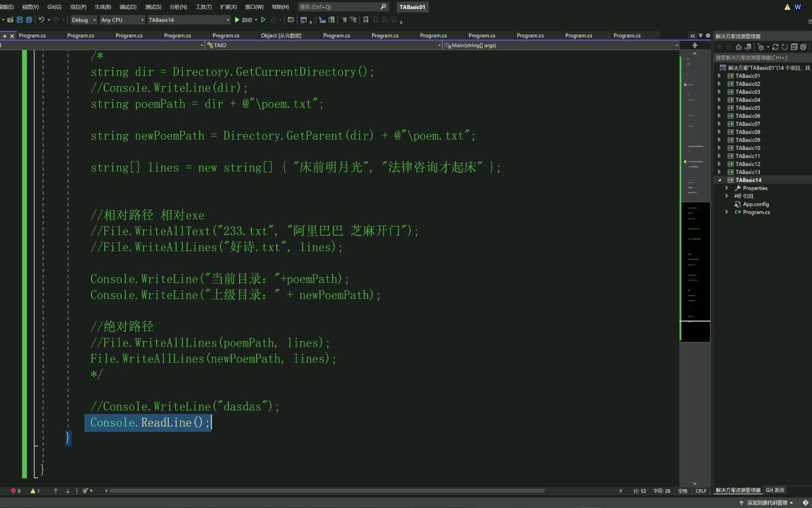Click the code cleanup broom icon

coord(86,491)
